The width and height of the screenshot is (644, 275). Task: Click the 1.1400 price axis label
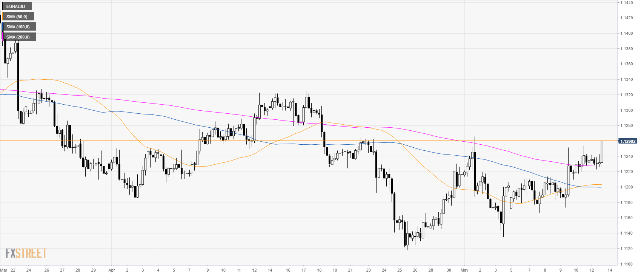627,33
